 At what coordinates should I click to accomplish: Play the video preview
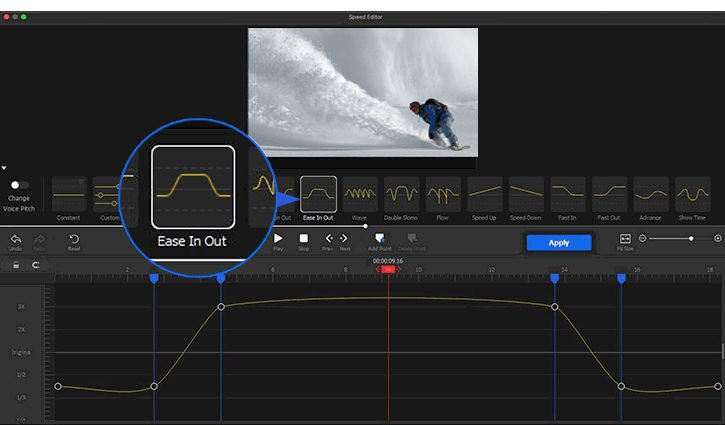[278, 240]
